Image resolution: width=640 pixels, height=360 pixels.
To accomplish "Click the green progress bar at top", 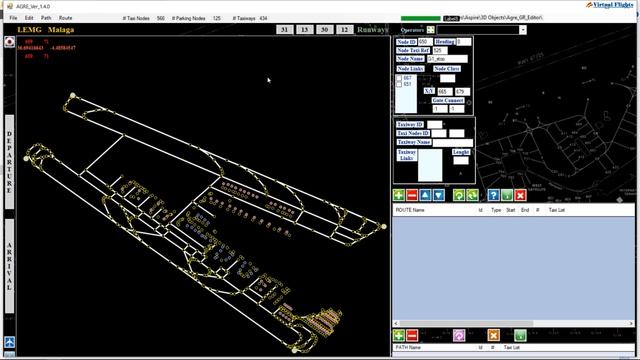I will click(x=420, y=18).
